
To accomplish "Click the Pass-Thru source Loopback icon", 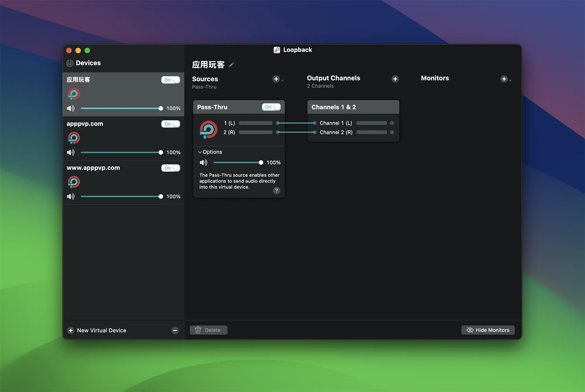I will point(208,130).
